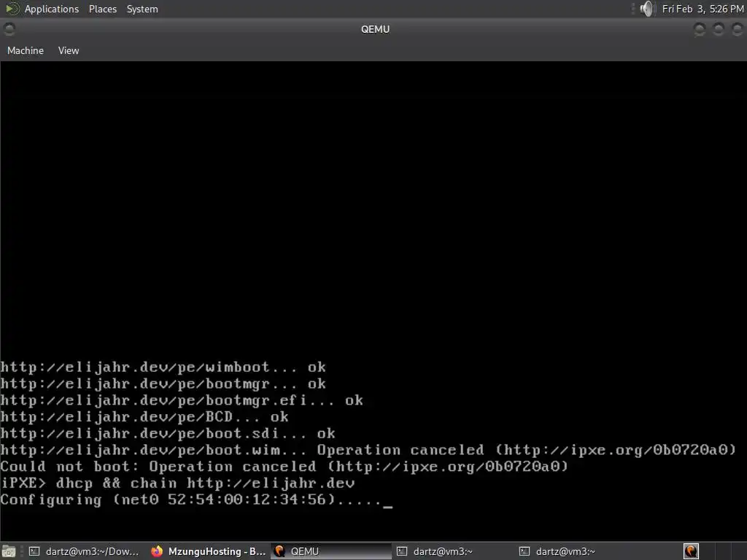Switch to the dartz@vm3:~ terminal directly after QEMU entry
This screenshot has width=747, height=560.
pyautogui.click(x=454, y=551)
